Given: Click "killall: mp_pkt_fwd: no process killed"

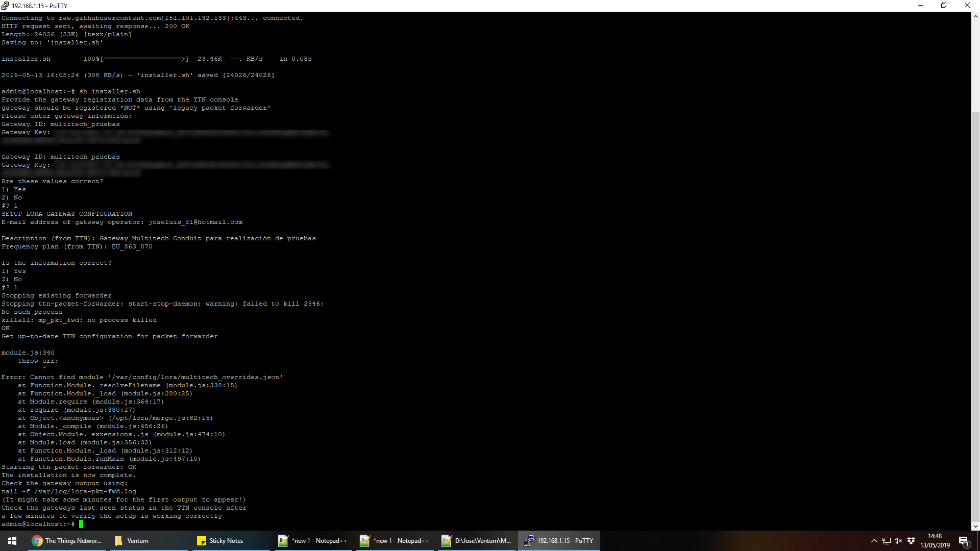Looking at the screenshot, I should pyautogui.click(x=79, y=320).
